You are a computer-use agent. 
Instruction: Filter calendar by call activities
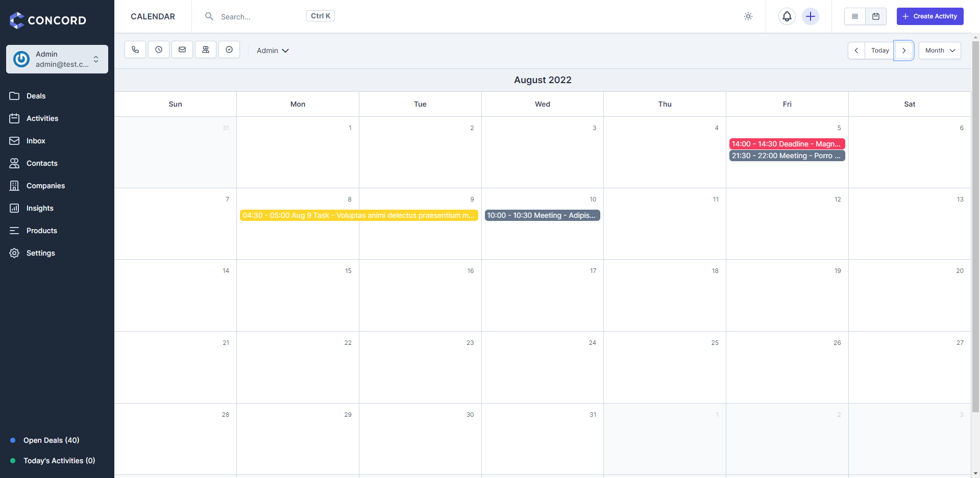(x=135, y=49)
